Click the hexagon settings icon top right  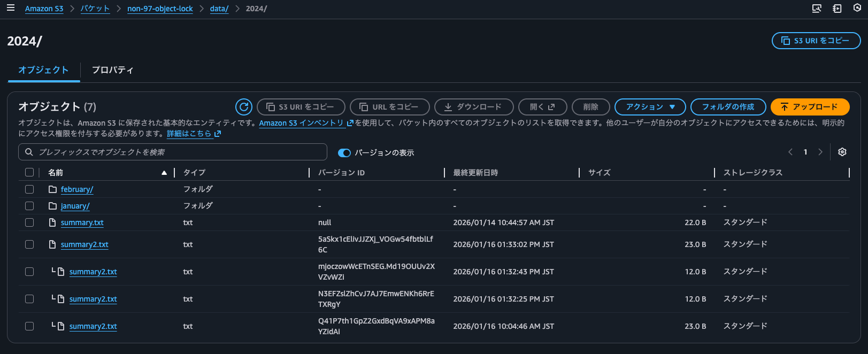pyautogui.click(x=857, y=9)
